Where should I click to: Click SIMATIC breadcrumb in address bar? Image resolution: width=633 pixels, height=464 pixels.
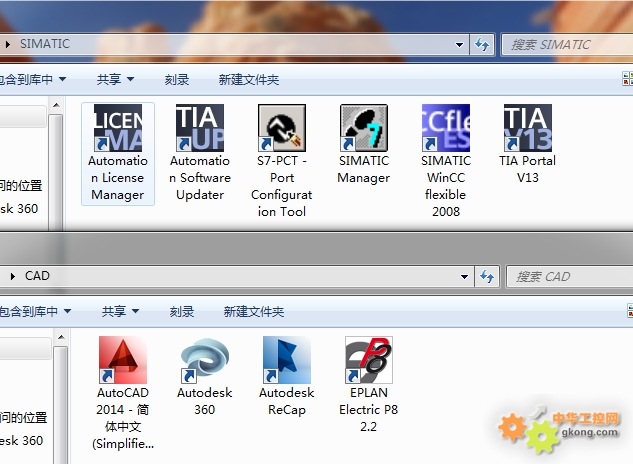coord(45,44)
